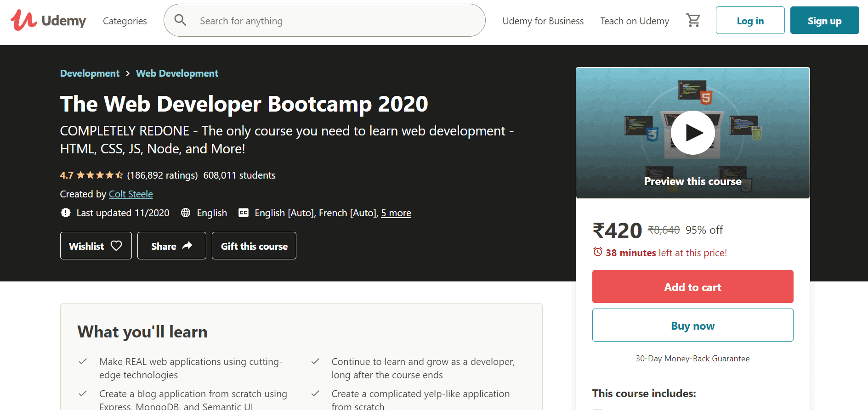Open the shopping cart icon

693,20
